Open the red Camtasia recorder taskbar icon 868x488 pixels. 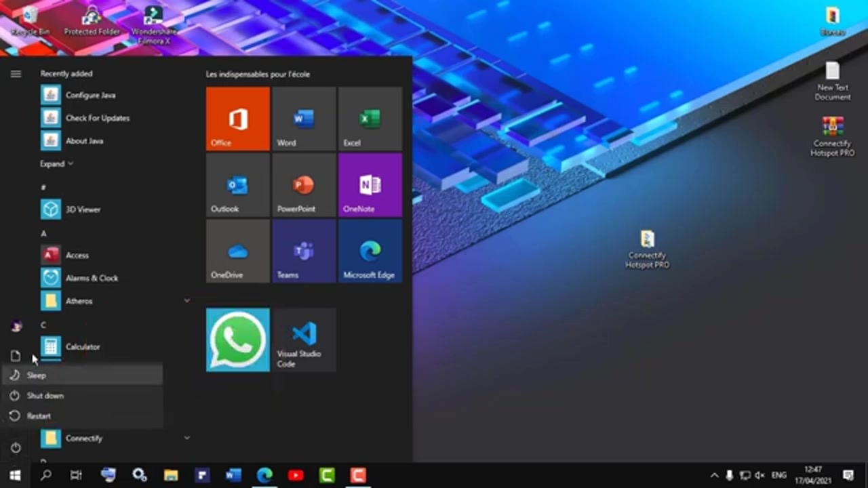358,475
